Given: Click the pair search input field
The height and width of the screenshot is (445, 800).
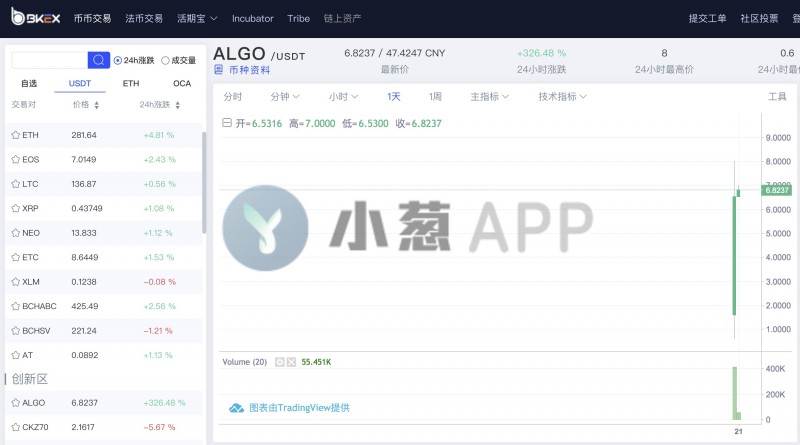Looking at the screenshot, I should click(49, 60).
